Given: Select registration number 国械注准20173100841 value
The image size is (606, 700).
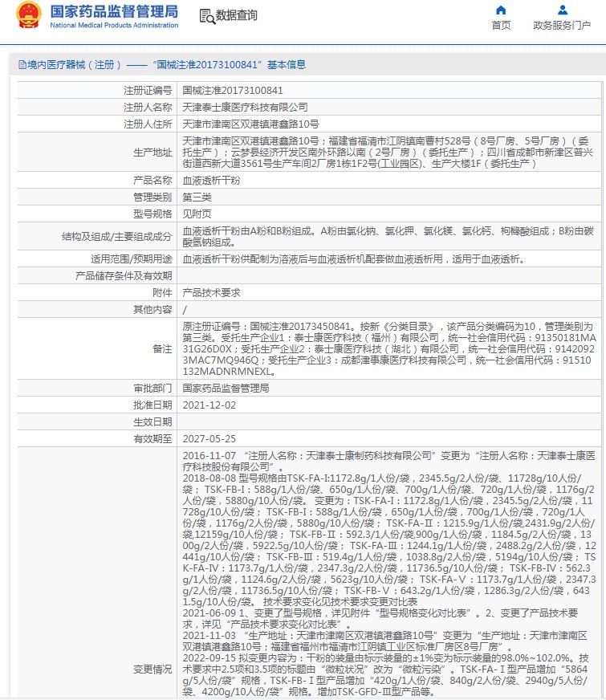Looking at the screenshot, I should 233,91.
